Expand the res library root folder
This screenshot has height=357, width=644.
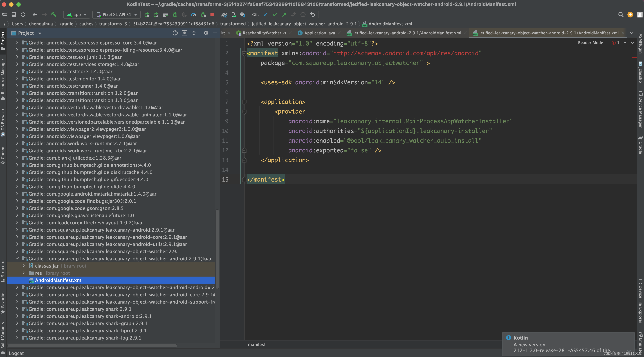[24, 273]
